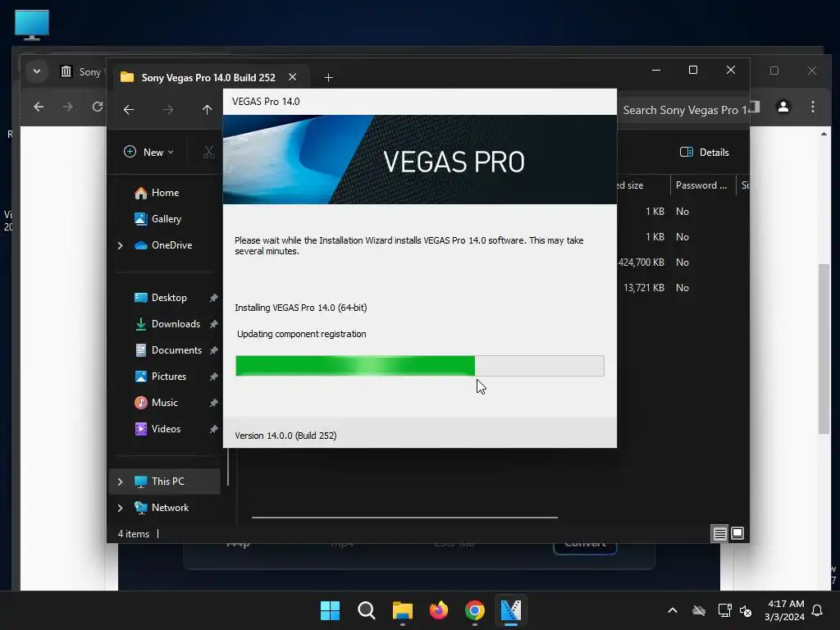Unpin Documents using its pin icon
Viewport: 840px width, 630px height.
pos(213,350)
